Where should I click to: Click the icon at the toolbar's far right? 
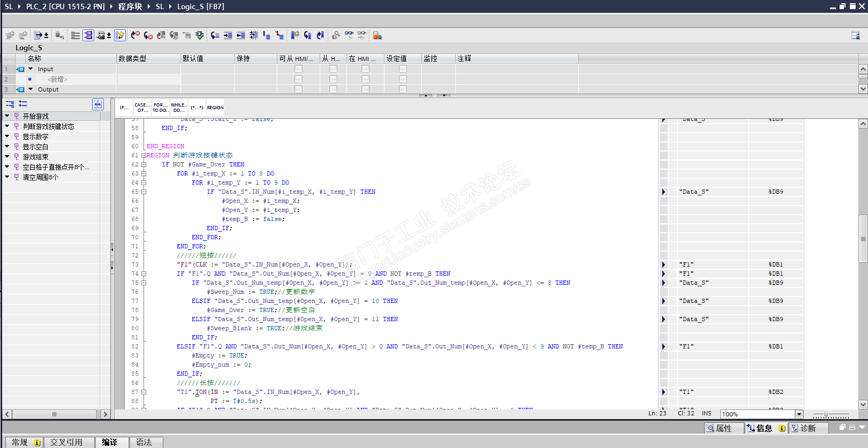pyautogui.click(x=855, y=35)
